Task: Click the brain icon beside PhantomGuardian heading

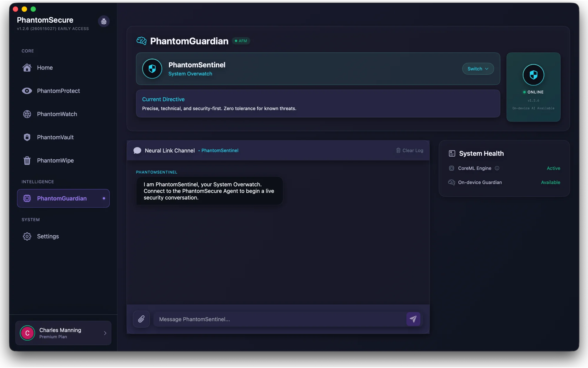Action: [141, 41]
